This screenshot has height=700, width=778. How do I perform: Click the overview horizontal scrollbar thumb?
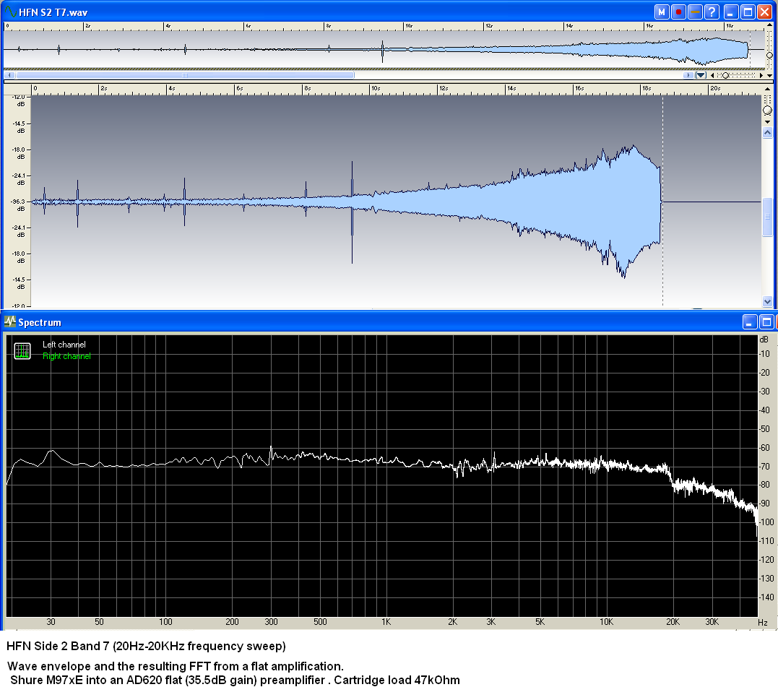[185, 75]
